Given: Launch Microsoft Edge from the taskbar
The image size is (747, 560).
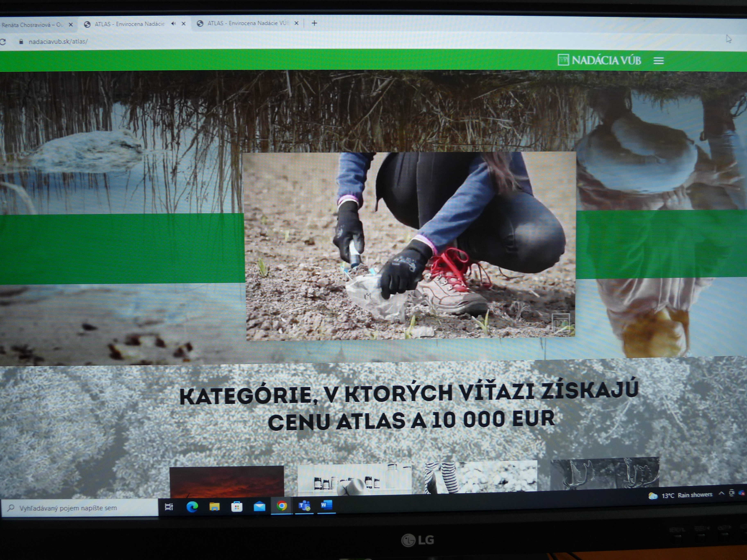Looking at the screenshot, I should [x=192, y=507].
